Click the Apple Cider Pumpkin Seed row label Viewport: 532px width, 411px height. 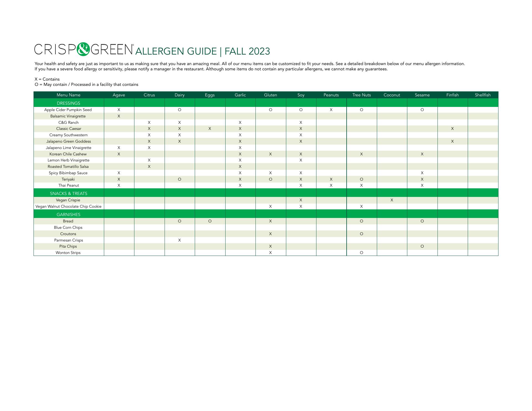[68, 110]
